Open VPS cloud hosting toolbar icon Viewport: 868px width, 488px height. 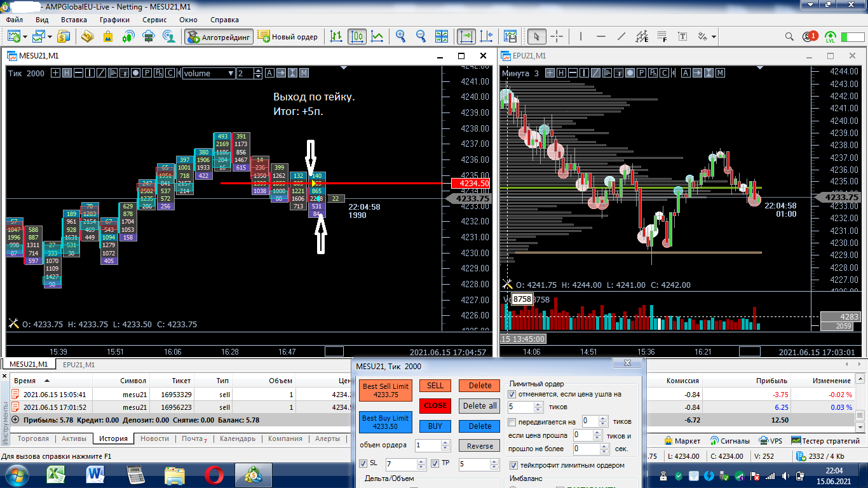pos(148,36)
